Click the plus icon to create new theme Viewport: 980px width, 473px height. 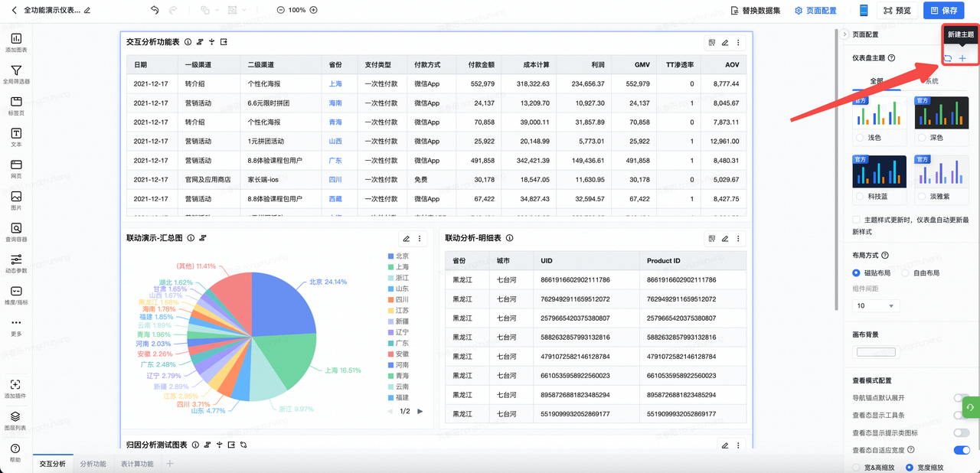(x=962, y=58)
